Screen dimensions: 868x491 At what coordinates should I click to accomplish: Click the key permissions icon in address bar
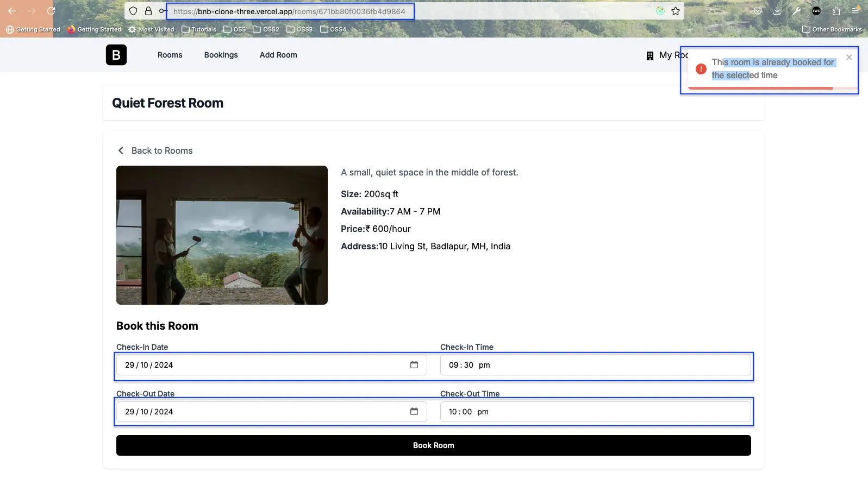[163, 11]
